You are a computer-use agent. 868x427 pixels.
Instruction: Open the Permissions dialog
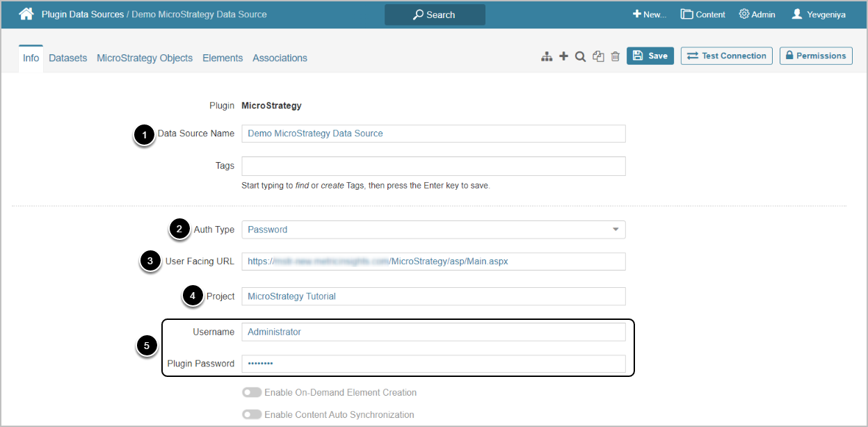[816, 56]
